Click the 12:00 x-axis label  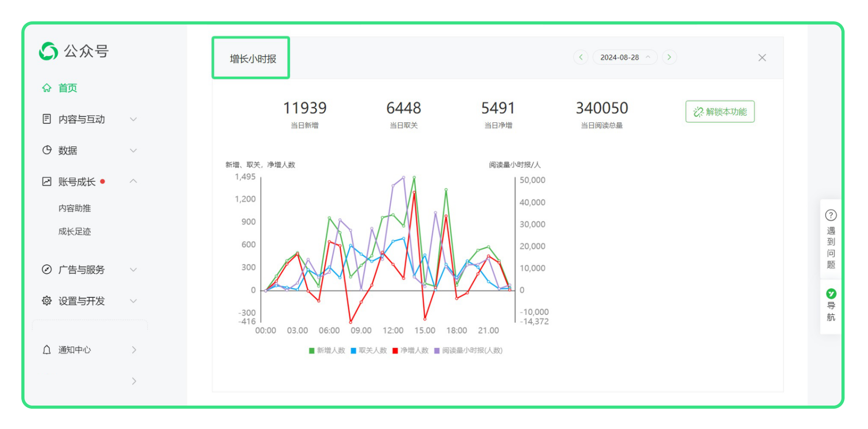(393, 331)
